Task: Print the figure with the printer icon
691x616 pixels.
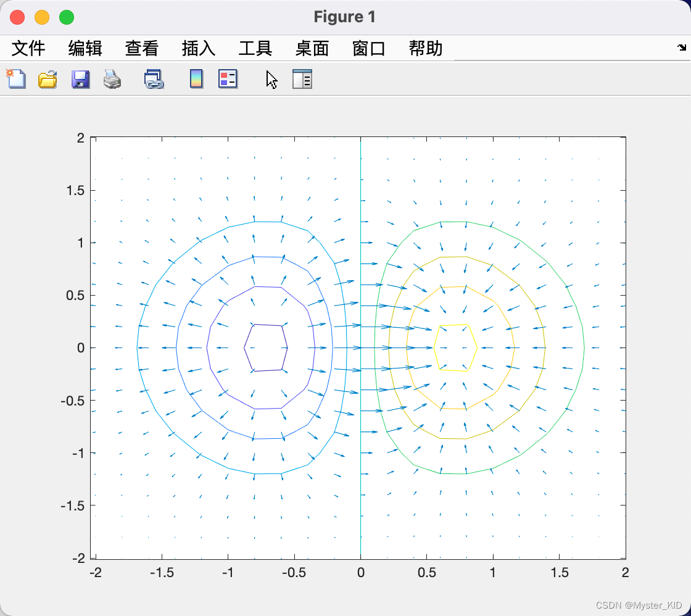Action: pos(112,79)
